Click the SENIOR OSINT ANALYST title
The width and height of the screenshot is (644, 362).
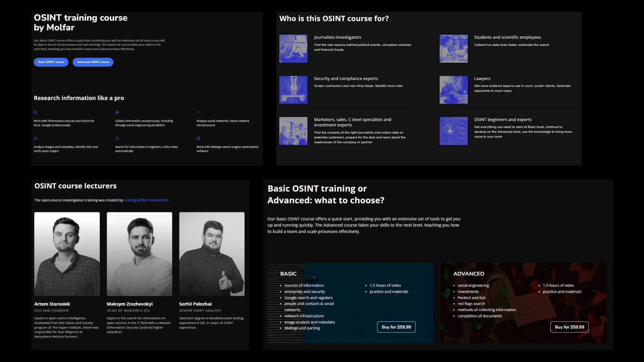(200, 311)
